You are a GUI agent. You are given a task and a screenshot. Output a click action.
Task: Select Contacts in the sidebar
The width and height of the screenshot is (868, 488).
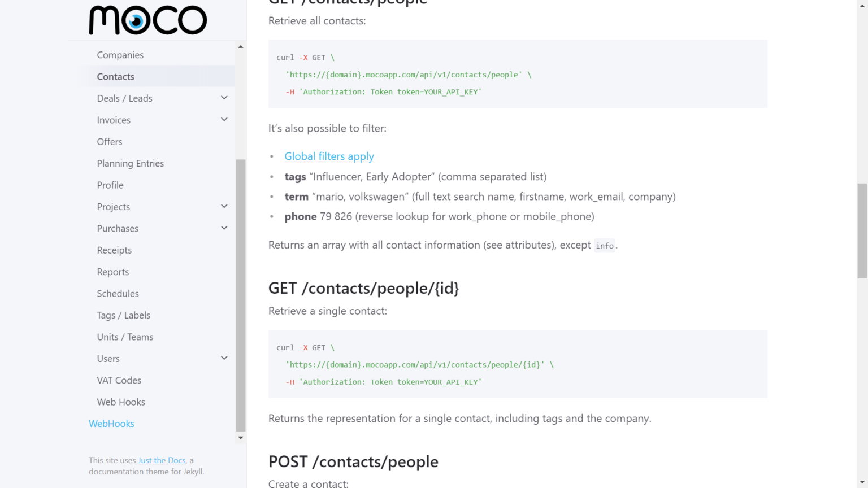coord(115,77)
